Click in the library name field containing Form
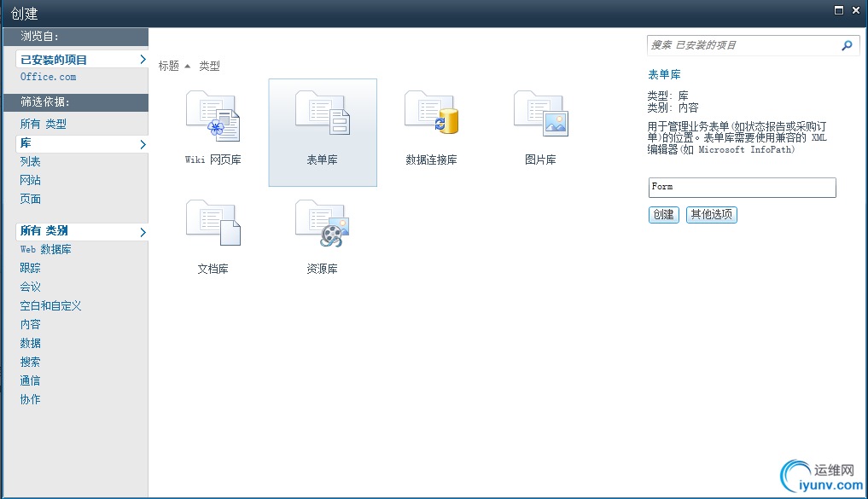 (x=742, y=188)
